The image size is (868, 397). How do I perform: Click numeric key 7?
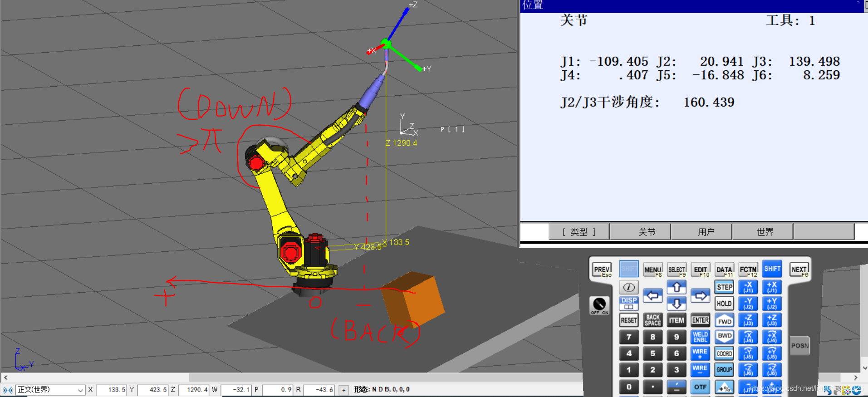click(x=629, y=337)
